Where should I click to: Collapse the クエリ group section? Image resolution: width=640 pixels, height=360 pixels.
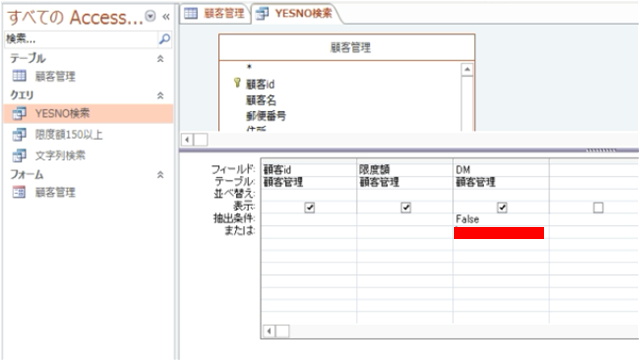[x=160, y=95]
